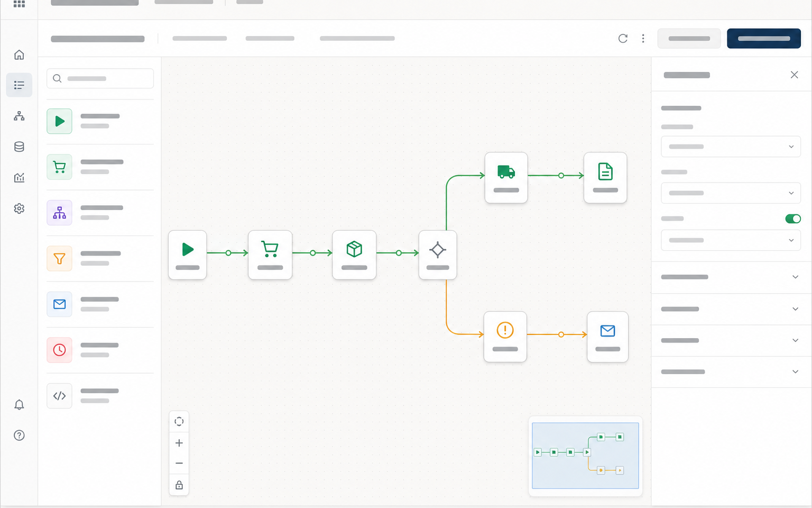Click the dark blue primary button

[x=764, y=39]
